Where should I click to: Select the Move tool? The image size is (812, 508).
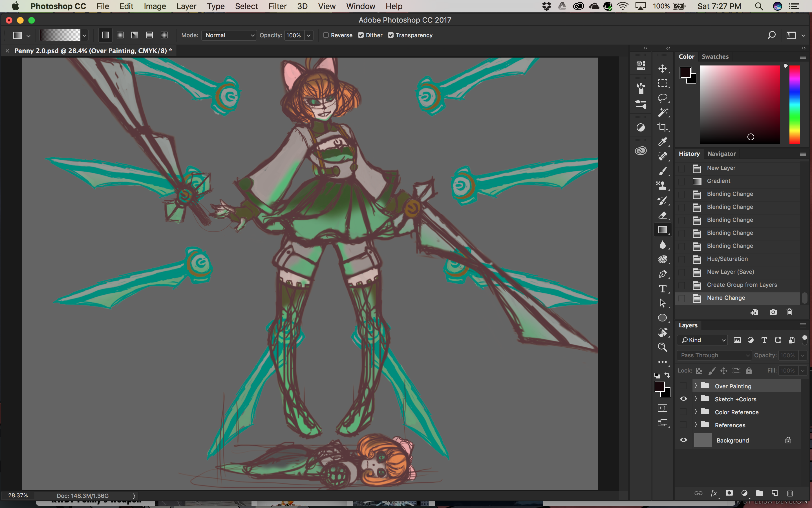click(662, 69)
